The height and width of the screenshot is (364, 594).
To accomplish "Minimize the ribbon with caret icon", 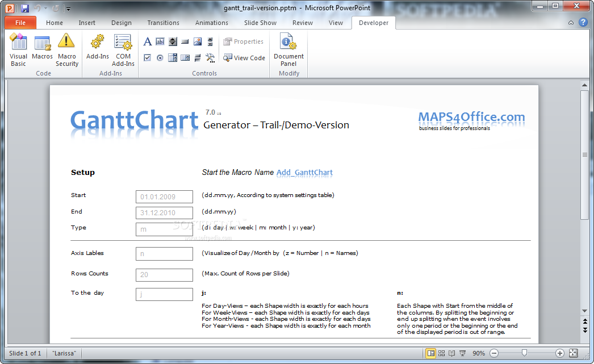I will [x=571, y=23].
